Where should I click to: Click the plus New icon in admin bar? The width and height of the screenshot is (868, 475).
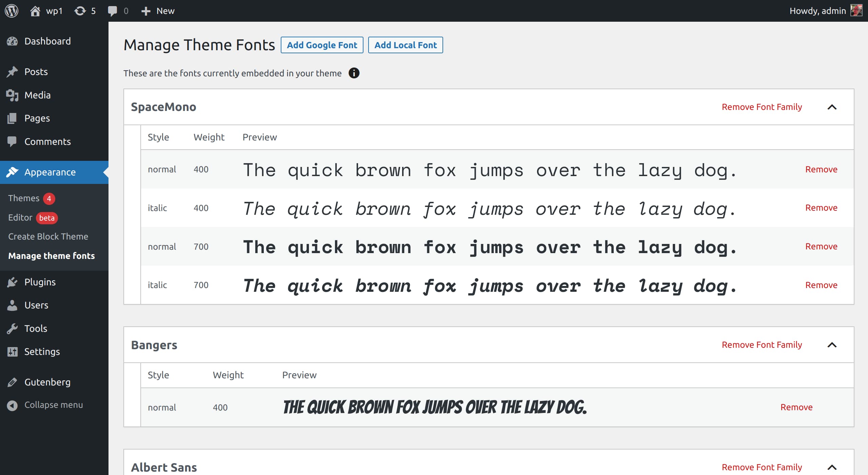click(146, 11)
